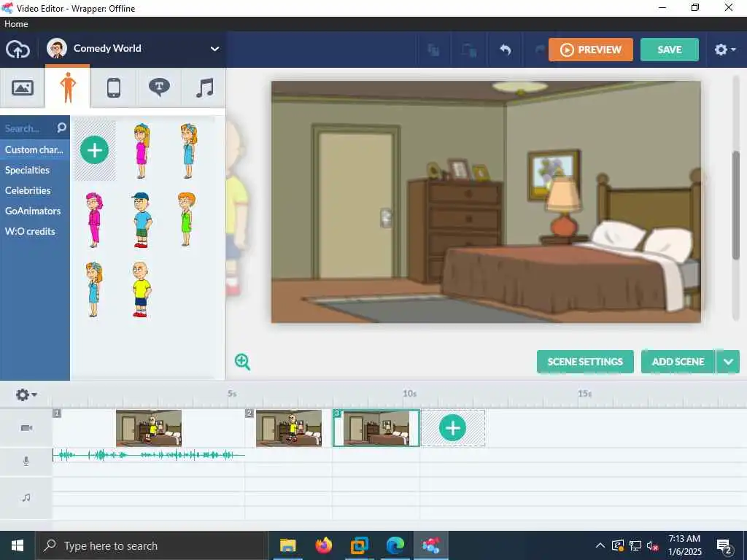The height and width of the screenshot is (560, 747).
Task: Add a new scene via timeline plus
Action: pyautogui.click(x=452, y=428)
